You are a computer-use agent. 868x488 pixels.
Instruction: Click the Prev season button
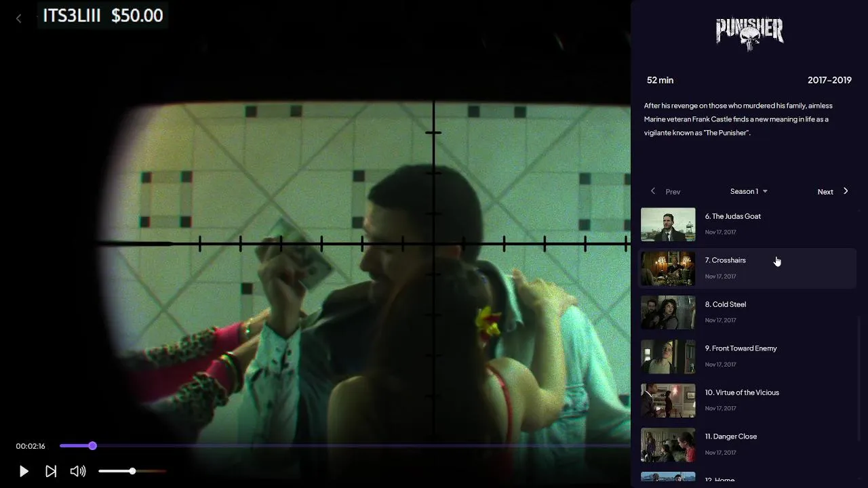click(x=673, y=192)
